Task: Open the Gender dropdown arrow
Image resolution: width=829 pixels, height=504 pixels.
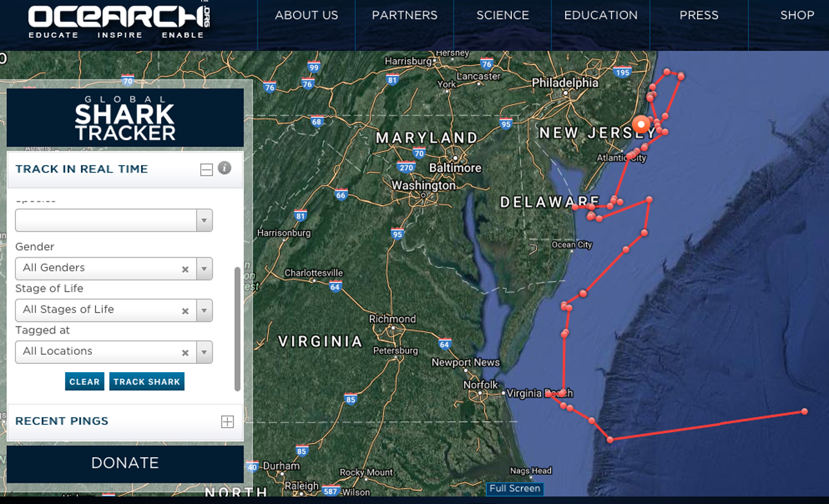Action: pos(204,269)
